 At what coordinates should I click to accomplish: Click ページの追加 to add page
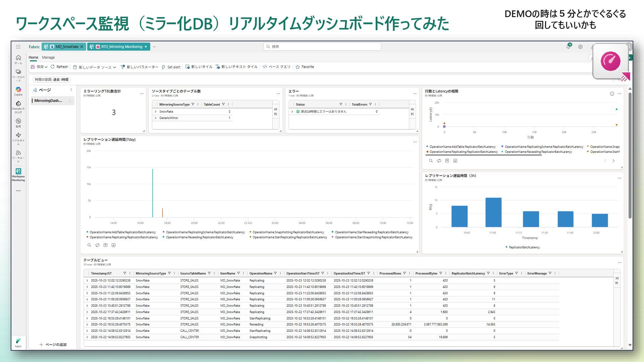(53, 345)
